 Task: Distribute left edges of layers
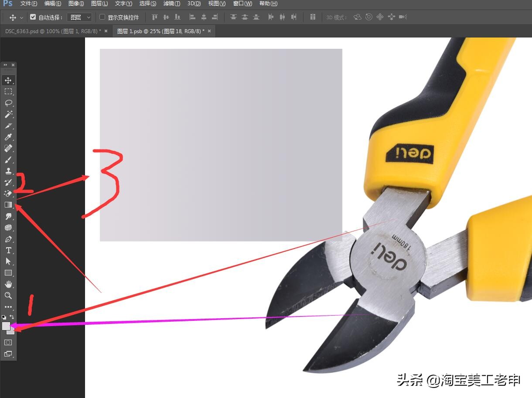click(271, 17)
